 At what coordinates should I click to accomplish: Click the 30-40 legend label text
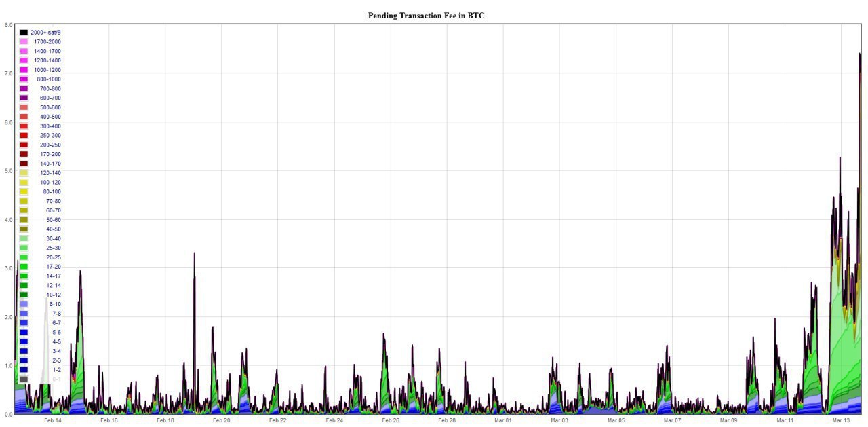tap(53, 239)
